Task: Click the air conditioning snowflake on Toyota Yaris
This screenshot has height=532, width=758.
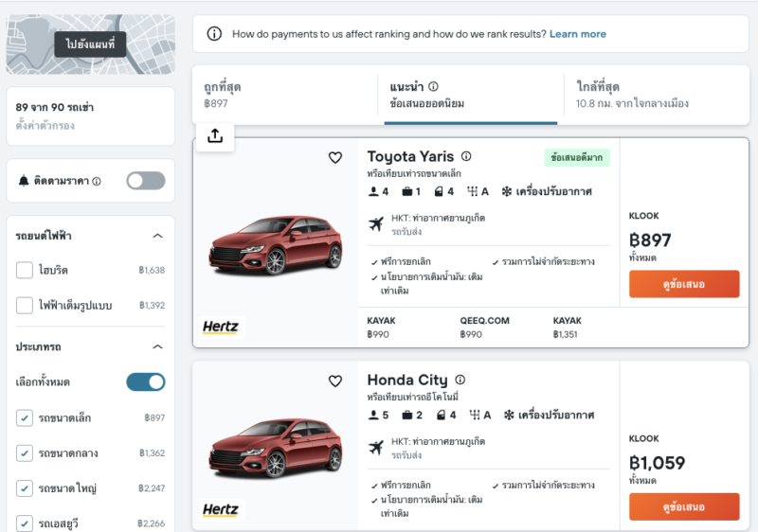Action: [506, 191]
